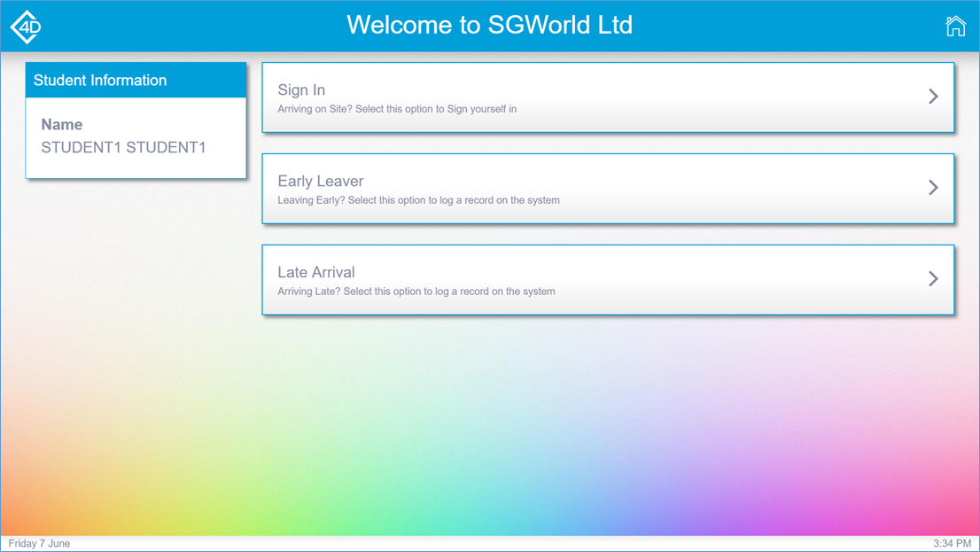Click the date Friday 7 June

point(39,544)
